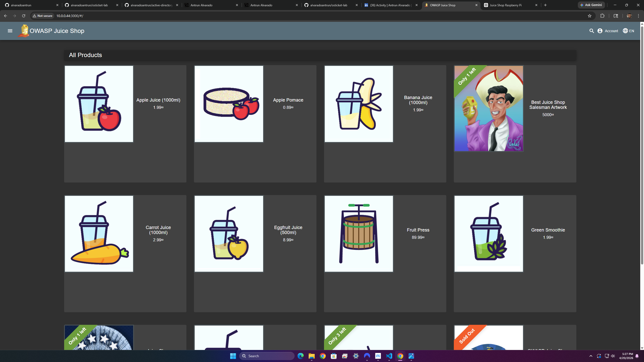Image resolution: width=644 pixels, height=362 pixels.
Task: Click the Windows taskbar Search box
Action: click(x=267, y=356)
